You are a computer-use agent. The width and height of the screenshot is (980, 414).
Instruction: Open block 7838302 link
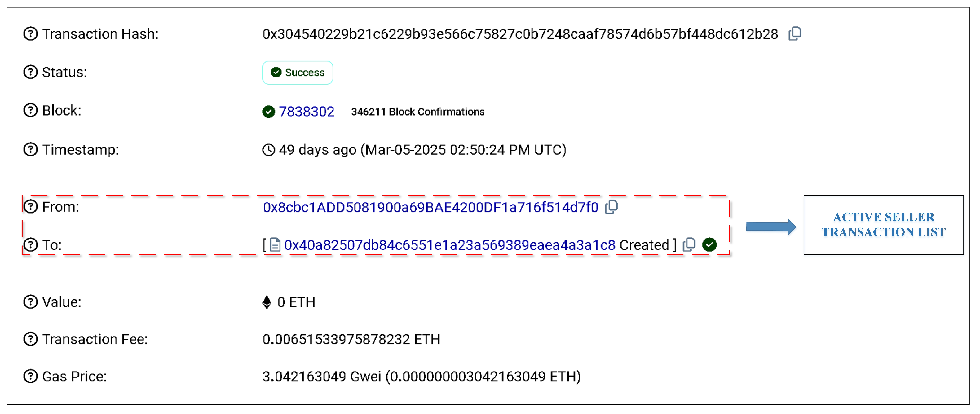pos(306,112)
